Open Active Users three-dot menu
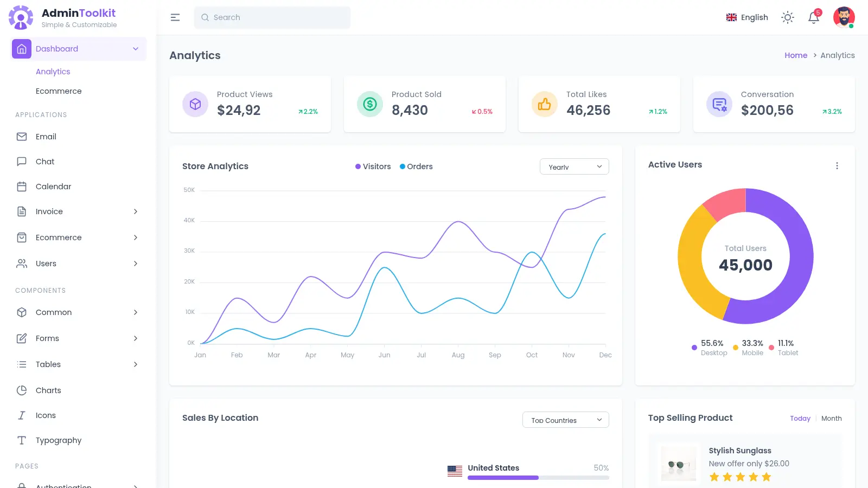This screenshot has width=868, height=488. (837, 166)
